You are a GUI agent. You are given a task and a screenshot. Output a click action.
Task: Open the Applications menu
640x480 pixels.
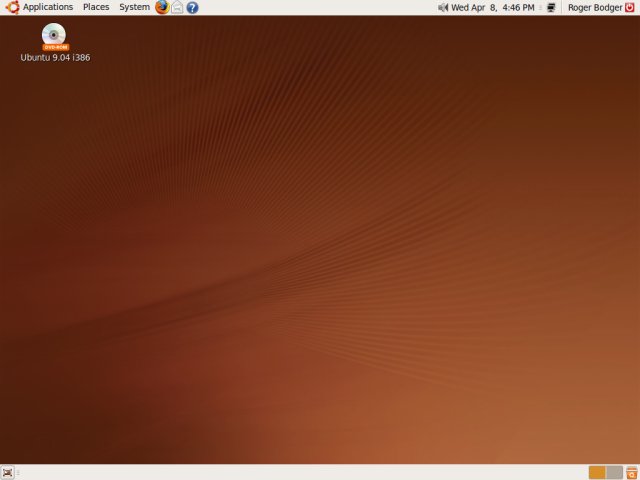48,7
